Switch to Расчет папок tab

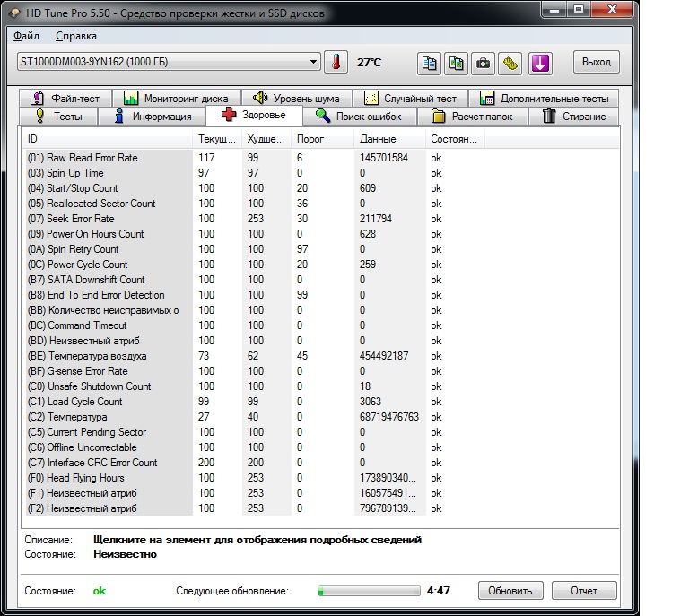tap(473, 117)
